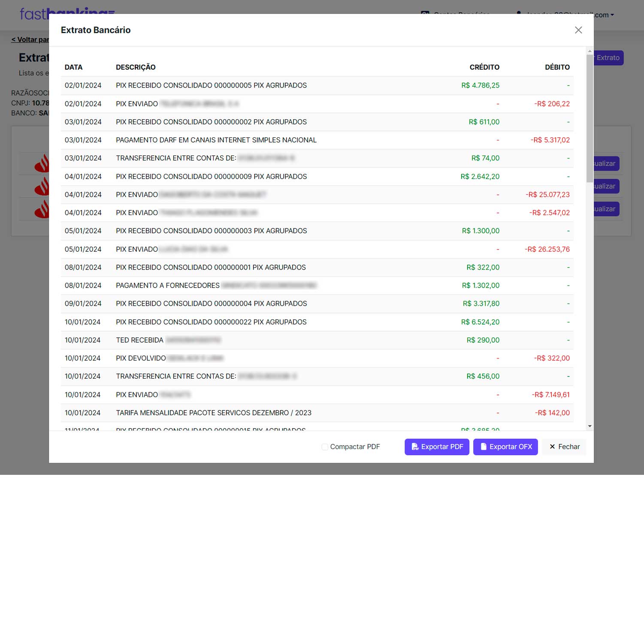Click the topmost Visualizar button
Screen dimensions: 644x644
pos(605,164)
